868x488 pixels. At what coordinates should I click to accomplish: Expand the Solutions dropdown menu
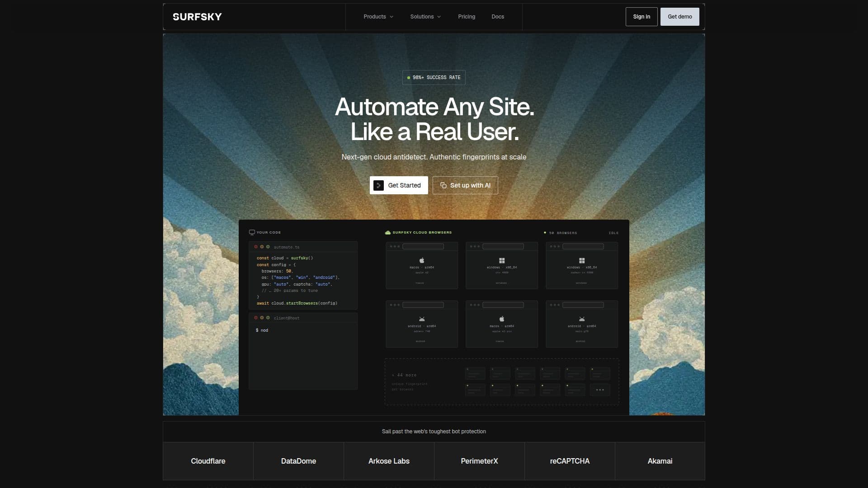point(425,17)
